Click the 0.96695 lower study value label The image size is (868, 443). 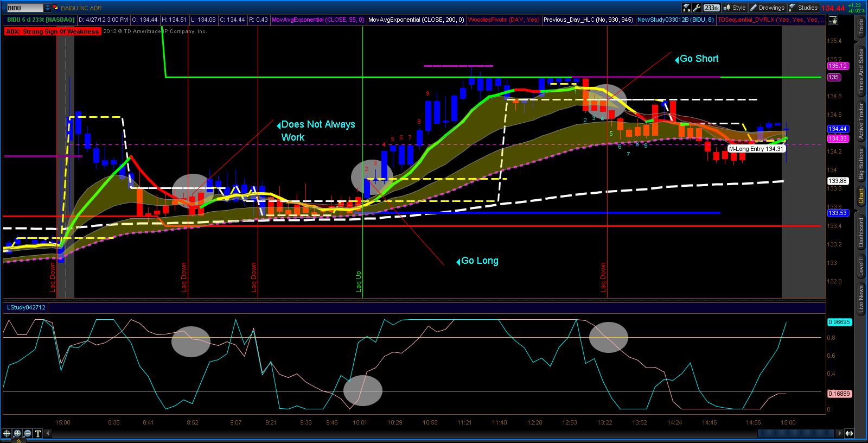[840, 322]
